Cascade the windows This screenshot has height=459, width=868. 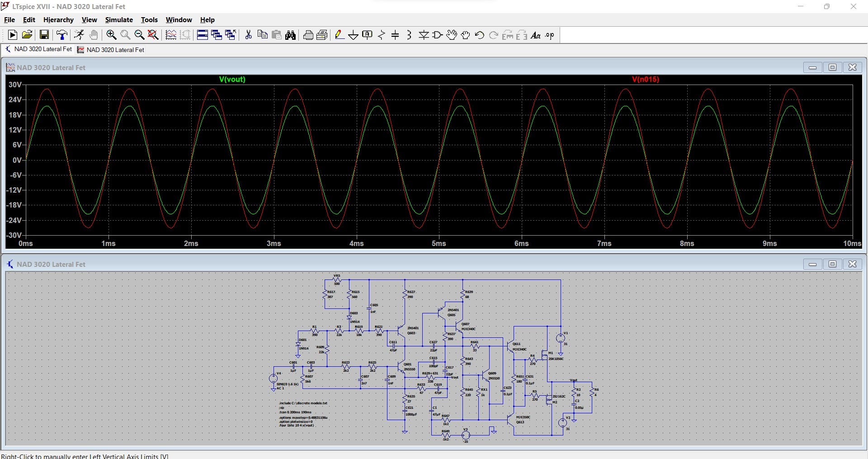click(x=217, y=35)
